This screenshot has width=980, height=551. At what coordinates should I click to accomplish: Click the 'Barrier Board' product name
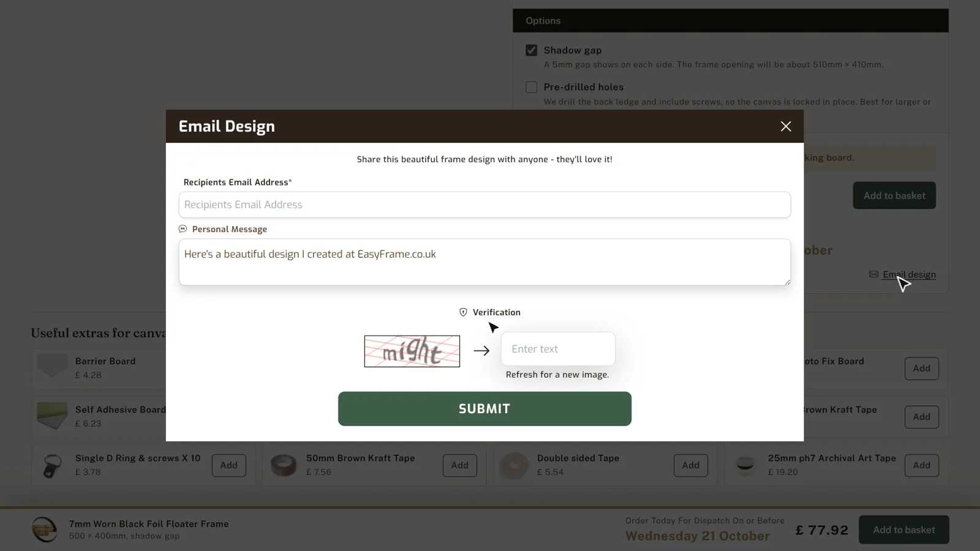[105, 361]
